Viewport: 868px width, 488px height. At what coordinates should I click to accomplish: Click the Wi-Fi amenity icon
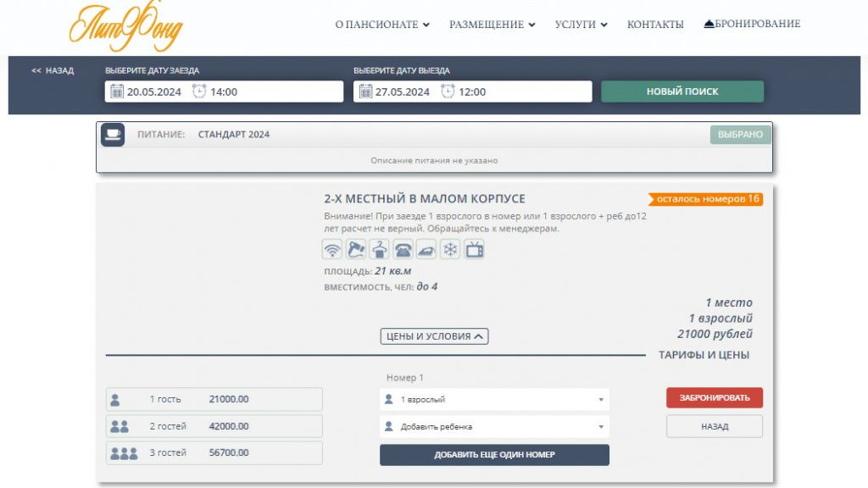click(x=332, y=249)
